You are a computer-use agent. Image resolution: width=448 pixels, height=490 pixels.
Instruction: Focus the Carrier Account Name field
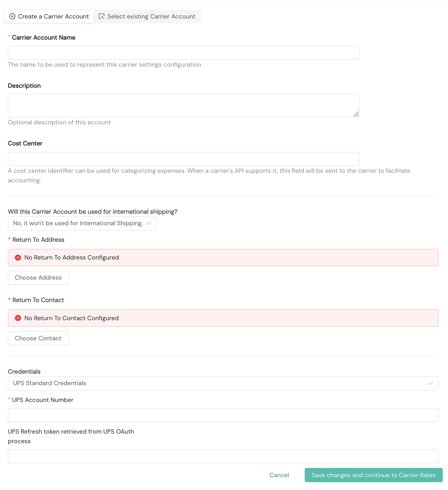coord(183,53)
